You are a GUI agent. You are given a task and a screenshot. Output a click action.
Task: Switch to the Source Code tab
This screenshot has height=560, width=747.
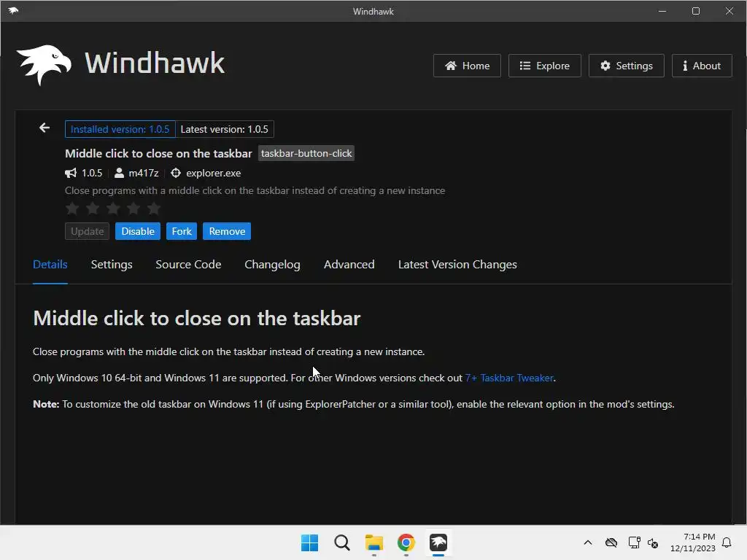[x=188, y=265]
